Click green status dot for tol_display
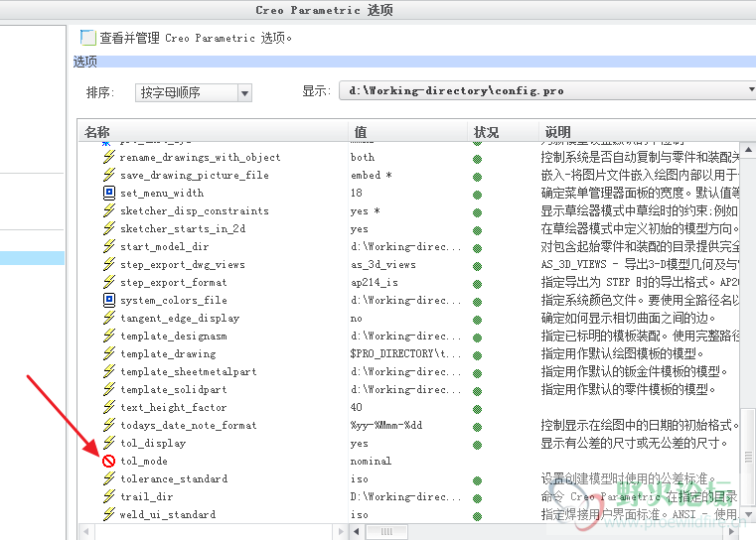 [x=477, y=445]
